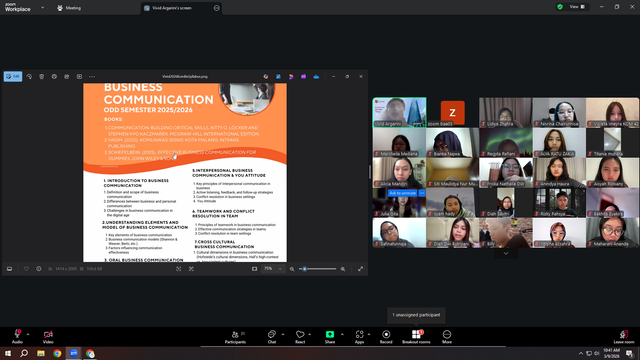Image resolution: width=640 pixels, height=360 pixels.
Task: Expand the React options arrow
Action: [310, 334]
